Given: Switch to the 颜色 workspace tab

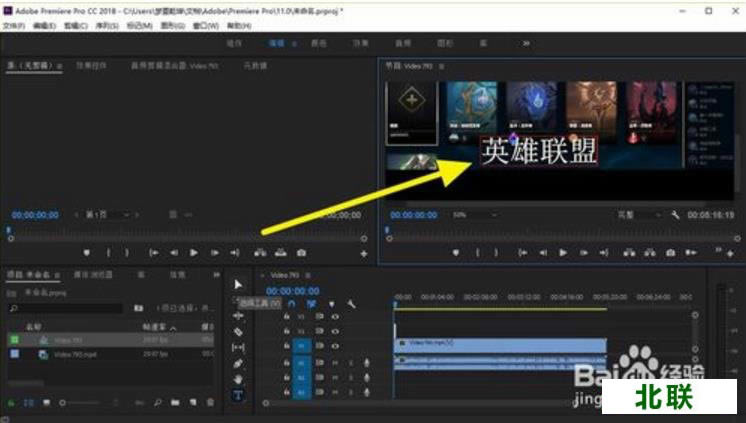Looking at the screenshot, I should pyautogui.click(x=318, y=44).
